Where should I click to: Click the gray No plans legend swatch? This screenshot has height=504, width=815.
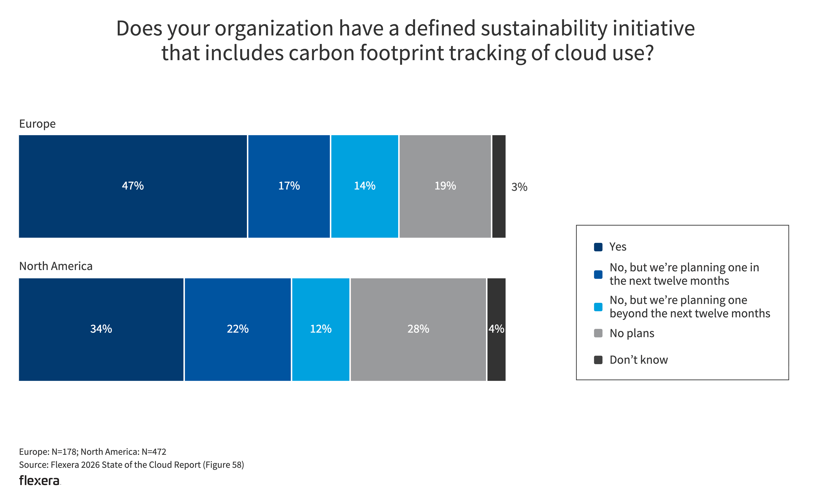(598, 333)
